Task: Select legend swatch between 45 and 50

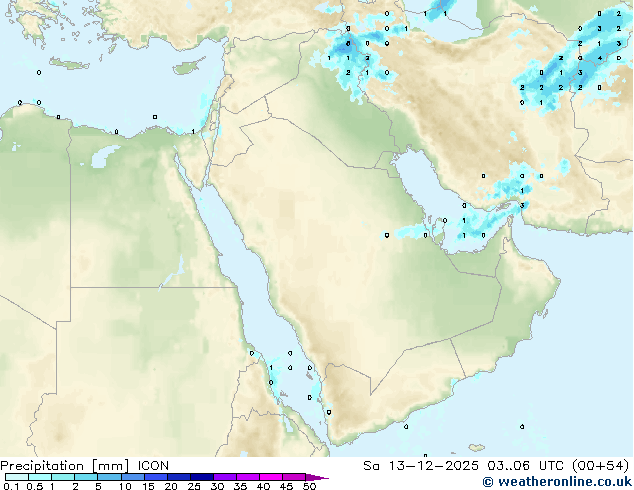Action: pyautogui.click(x=294, y=477)
